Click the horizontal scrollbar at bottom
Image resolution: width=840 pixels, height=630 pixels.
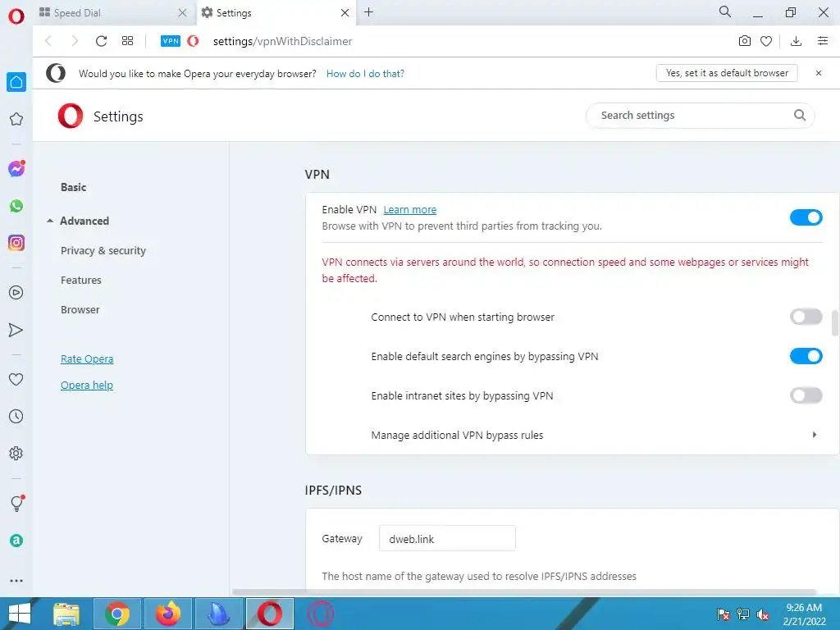tap(524, 592)
